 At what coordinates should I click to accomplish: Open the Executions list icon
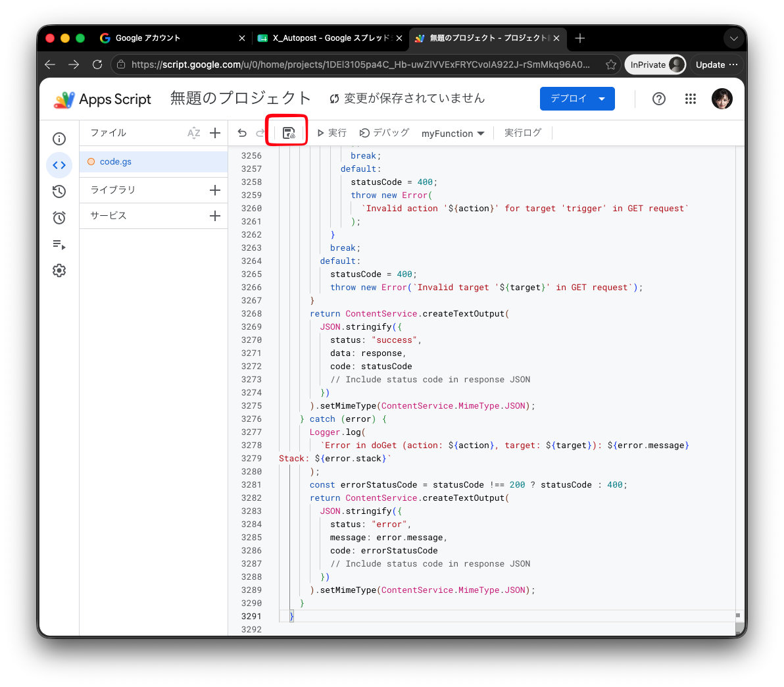tap(59, 244)
